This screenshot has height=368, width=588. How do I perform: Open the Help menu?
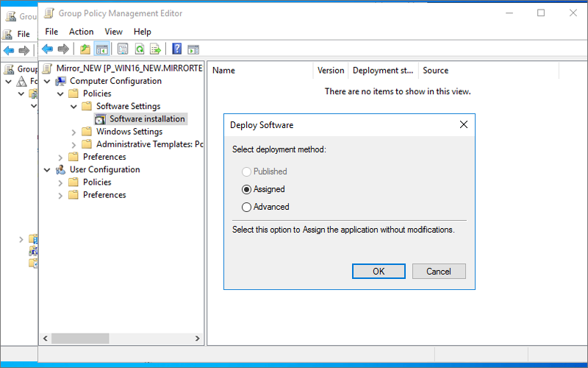pos(142,32)
